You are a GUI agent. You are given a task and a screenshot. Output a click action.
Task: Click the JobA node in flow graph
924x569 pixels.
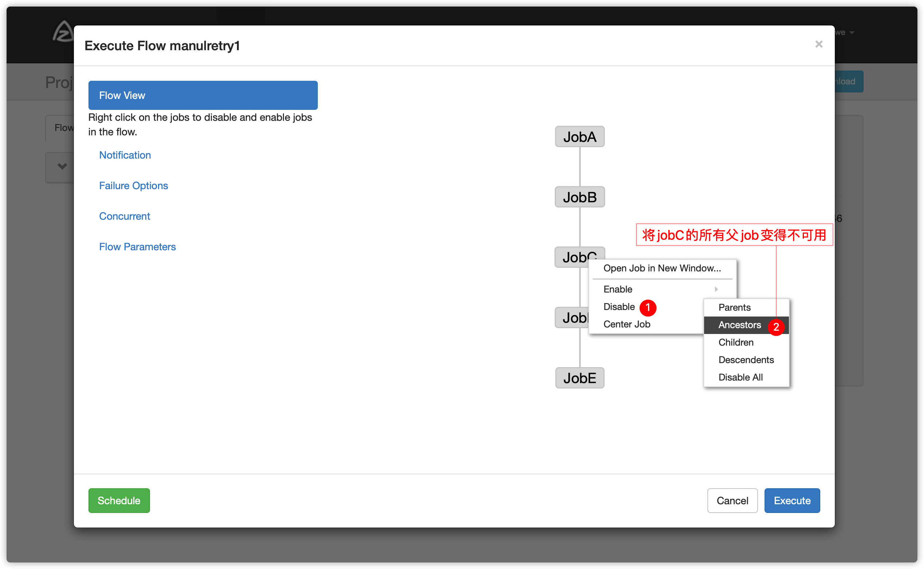(580, 136)
